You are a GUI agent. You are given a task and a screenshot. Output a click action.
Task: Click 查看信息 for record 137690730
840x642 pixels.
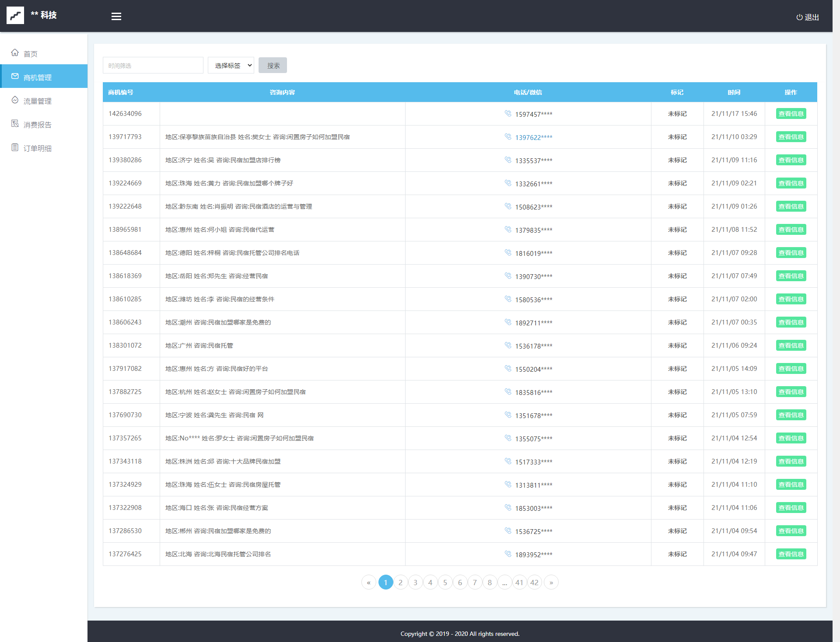[x=791, y=415]
